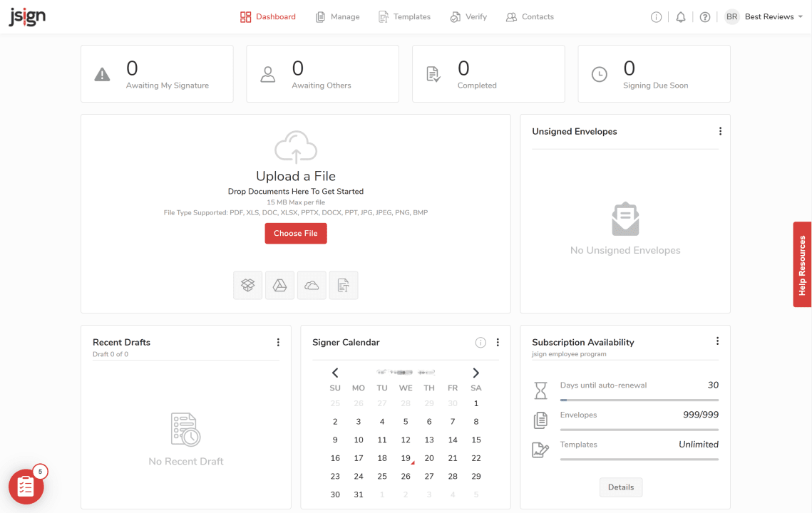812x513 pixels.
Task: Click the Choose File button
Action: tap(295, 233)
